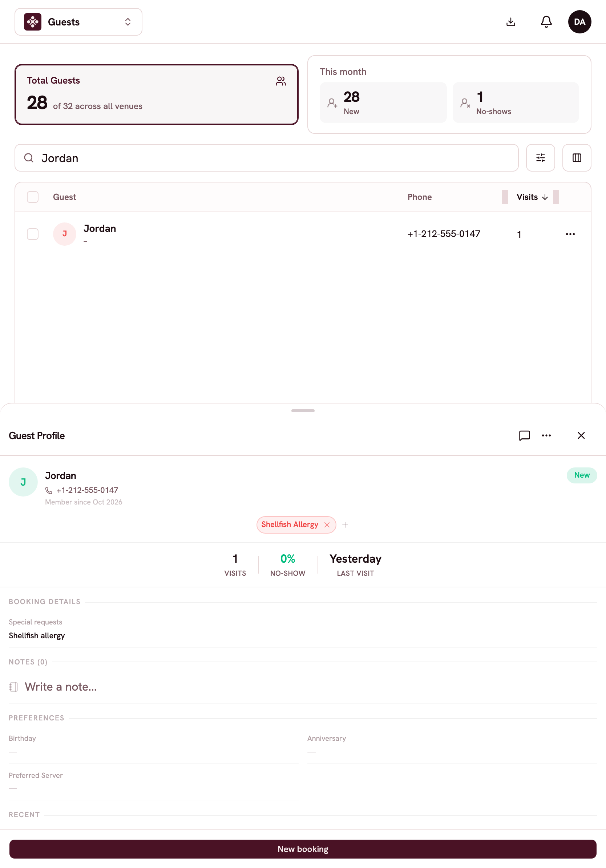This screenshot has height=868, width=606.
Task: Open the DA user avatar menu
Action: 579,22
